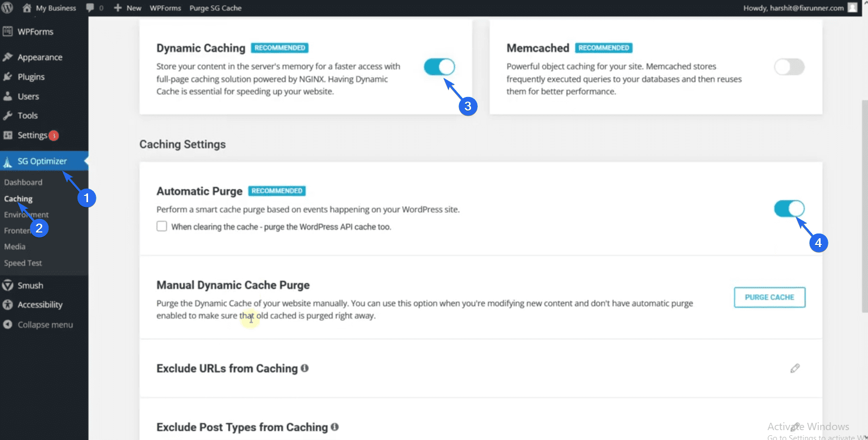Click info icon beside Exclude URLs from Caching
The width and height of the screenshot is (868, 440).
tap(305, 368)
